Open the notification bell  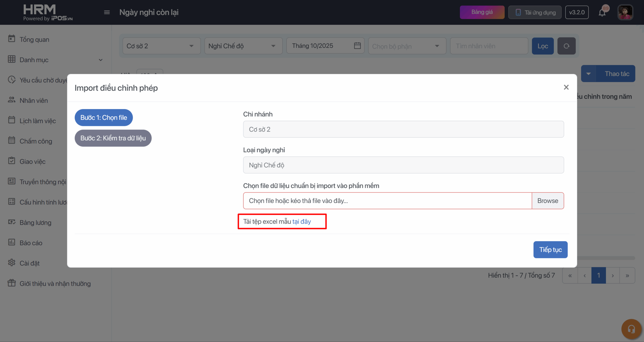(602, 12)
